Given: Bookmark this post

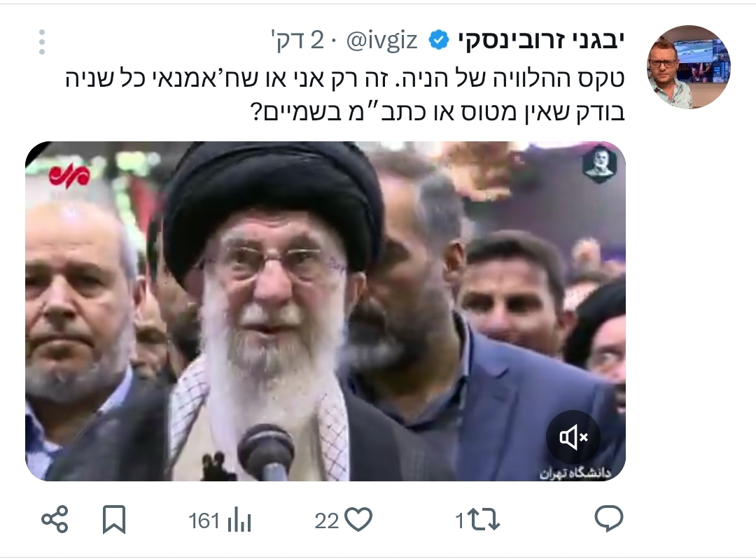Looking at the screenshot, I should [x=114, y=520].
